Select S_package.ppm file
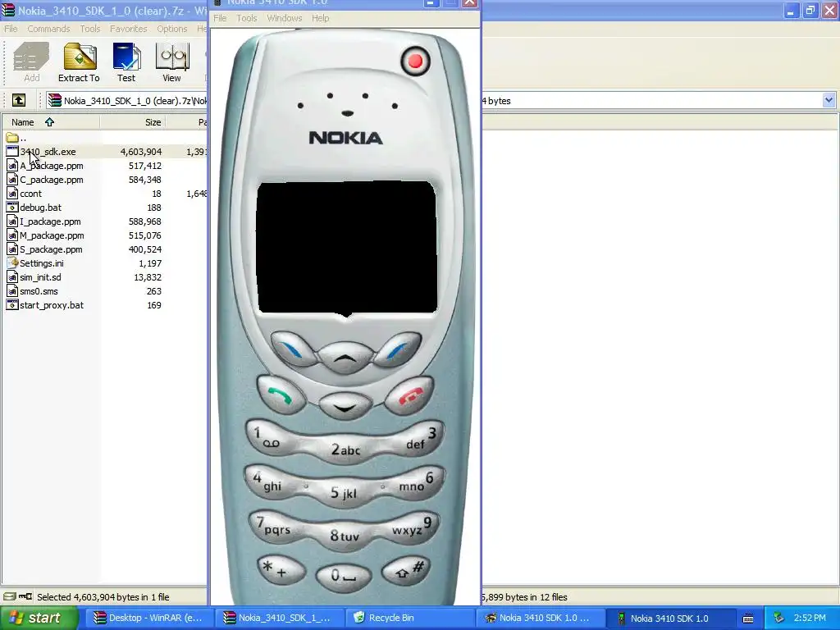The width and height of the screenshot is (840, 630). (x=44, y=249)
